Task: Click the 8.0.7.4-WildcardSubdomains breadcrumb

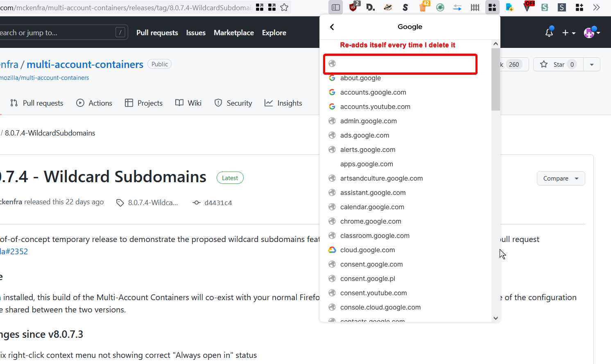Action: click(x=50, y=133)
